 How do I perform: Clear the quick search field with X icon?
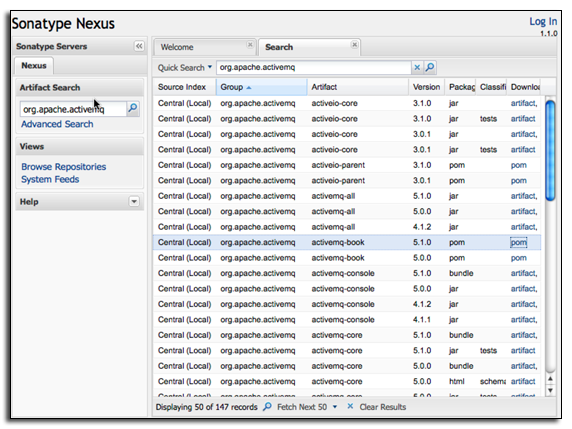[x=417, y=67]
